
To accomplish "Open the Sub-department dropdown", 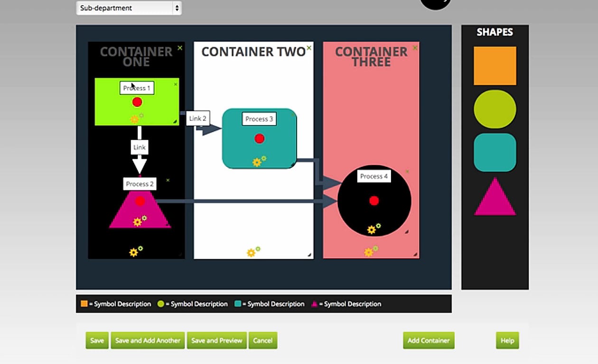I will [x=129, y=8].
